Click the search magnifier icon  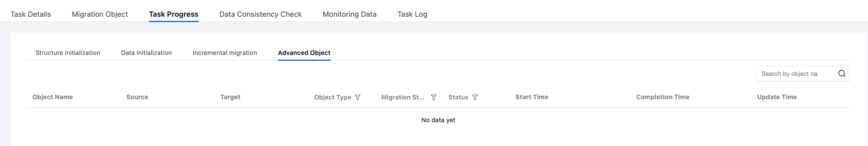(841, 74)
